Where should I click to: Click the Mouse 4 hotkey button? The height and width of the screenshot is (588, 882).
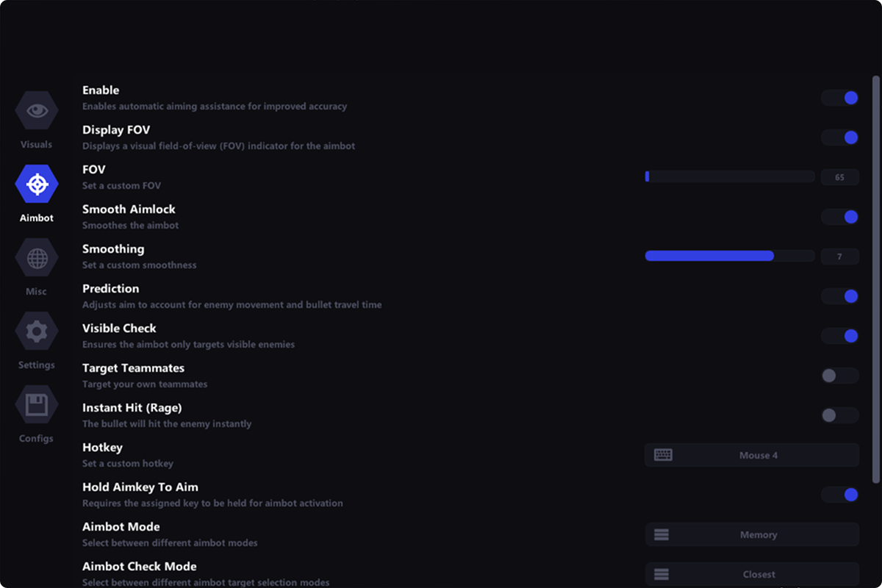(x=758, y=455)
